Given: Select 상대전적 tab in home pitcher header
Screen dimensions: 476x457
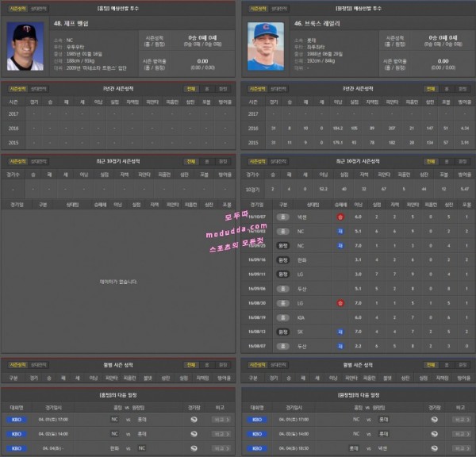Looking at the screenshot, I should tap(37, 7).
